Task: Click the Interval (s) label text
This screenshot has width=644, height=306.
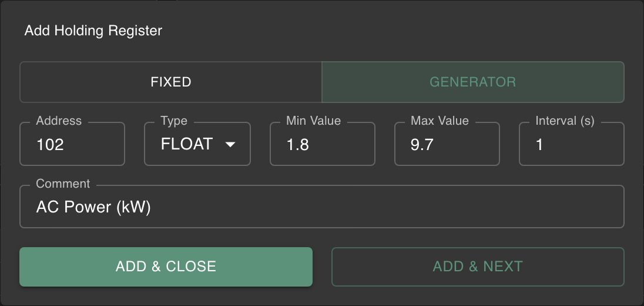Action: click(565, 121)
